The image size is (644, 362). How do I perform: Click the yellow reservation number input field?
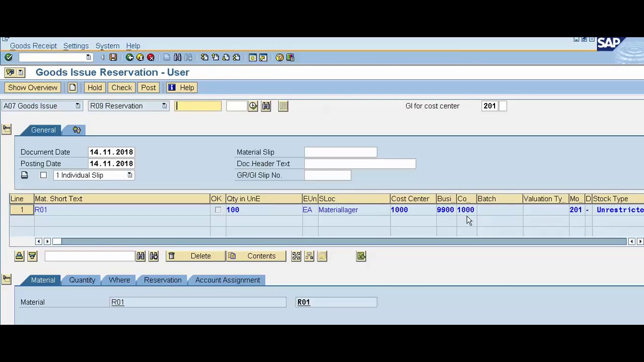pyautogui.click(x=198, y=106)
